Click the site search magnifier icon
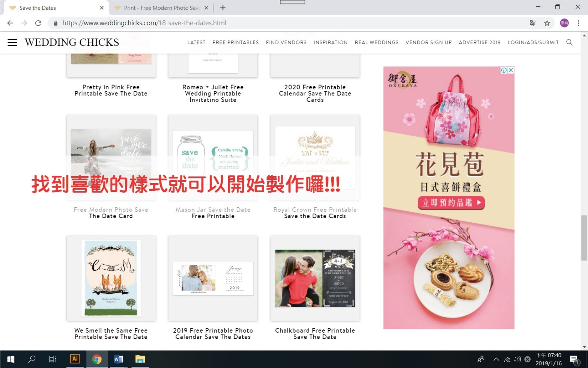588x368 pixels. (569, 42)
